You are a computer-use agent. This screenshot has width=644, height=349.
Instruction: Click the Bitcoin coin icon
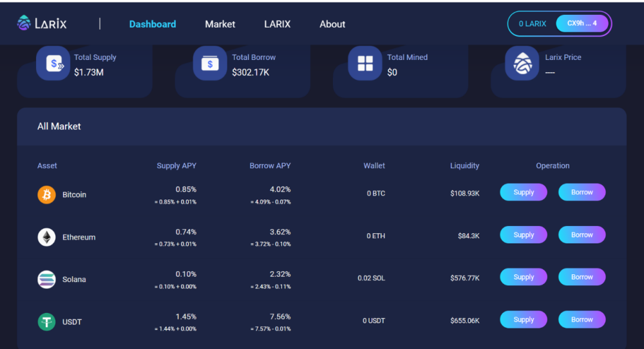tap(46, 194)
